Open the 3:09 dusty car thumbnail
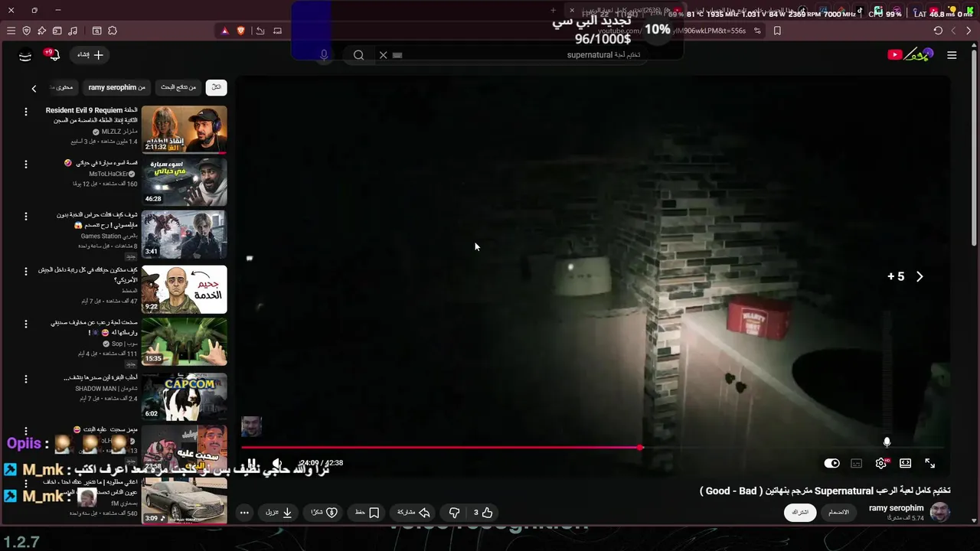This screenshot has height=551, width=980. pyautogui.click(x=185, y=502)
